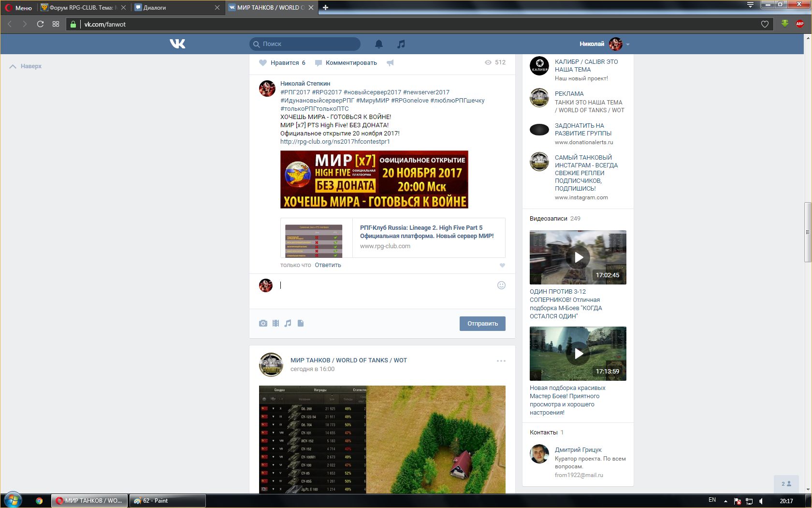Select the МИР ТАНКОВ / WORLD browser tab

[271, 8]
